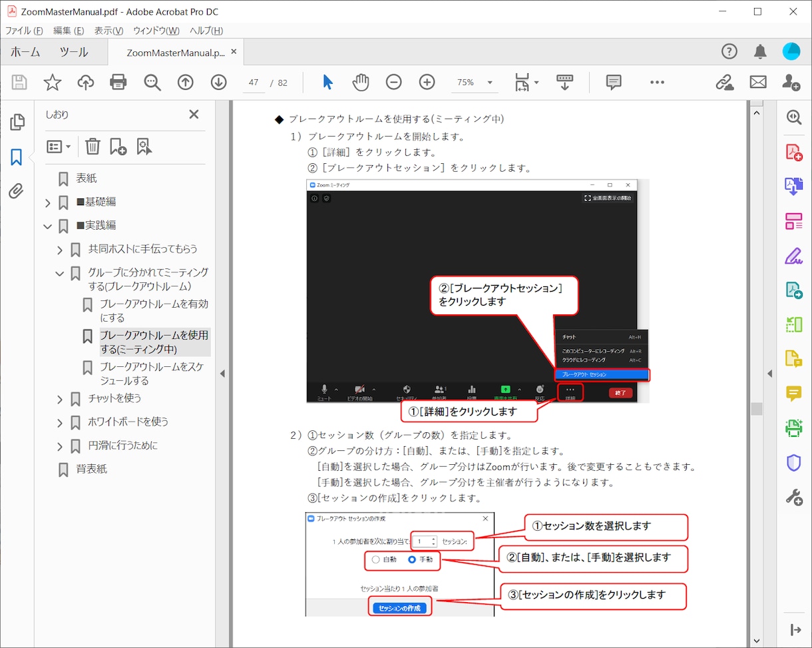Screen dimensions: 812x648
Task: Send file by email icon
Action: click(758, 82)
